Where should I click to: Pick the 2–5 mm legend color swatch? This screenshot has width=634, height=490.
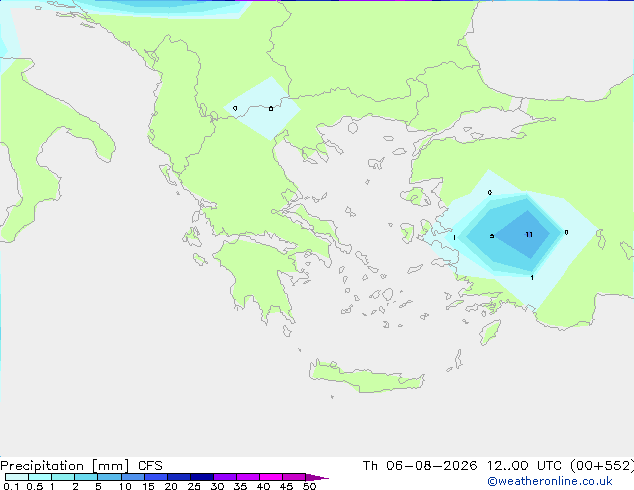[x=86, y=477]
